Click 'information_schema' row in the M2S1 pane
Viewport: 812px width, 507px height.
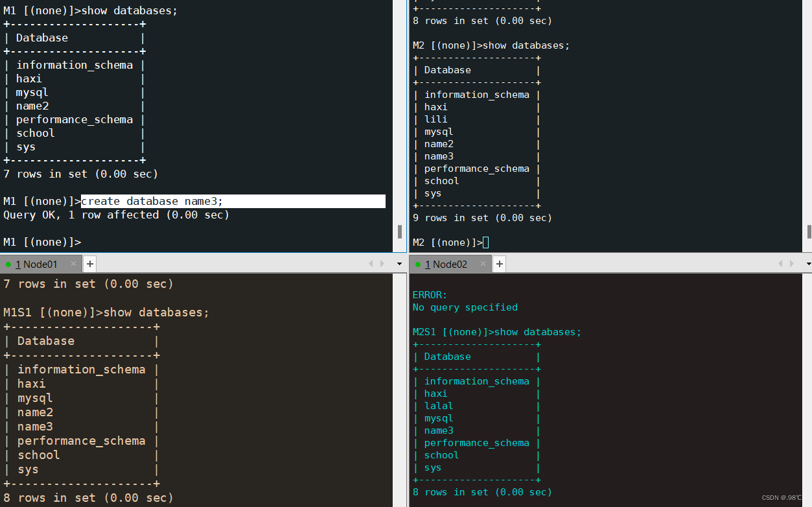[x=477, y=381]
